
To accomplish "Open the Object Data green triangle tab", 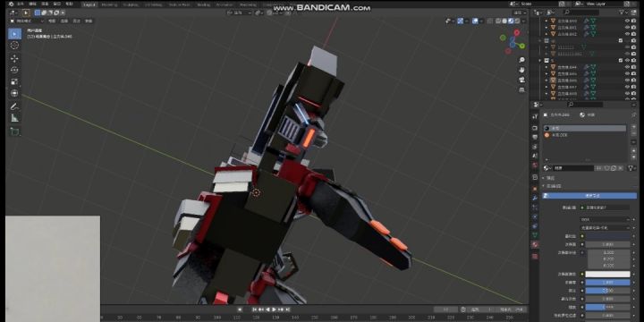I will 535,235.
